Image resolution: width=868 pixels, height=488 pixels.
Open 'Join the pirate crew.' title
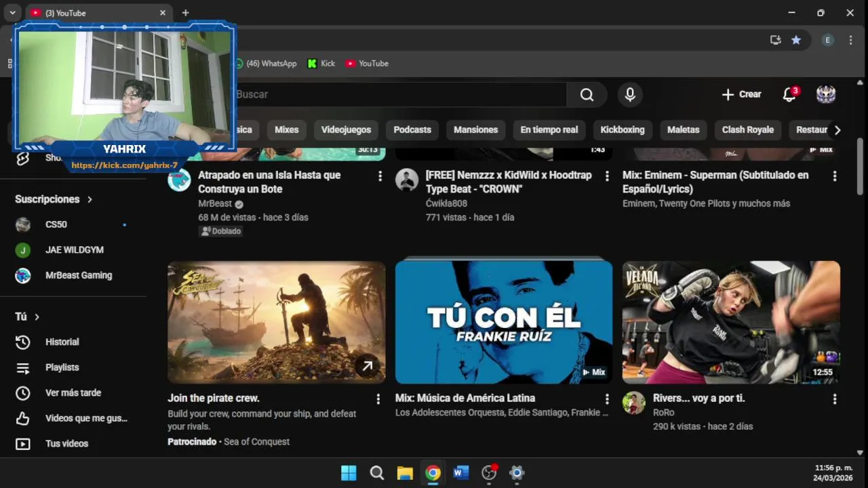click(x=214, y=399)
